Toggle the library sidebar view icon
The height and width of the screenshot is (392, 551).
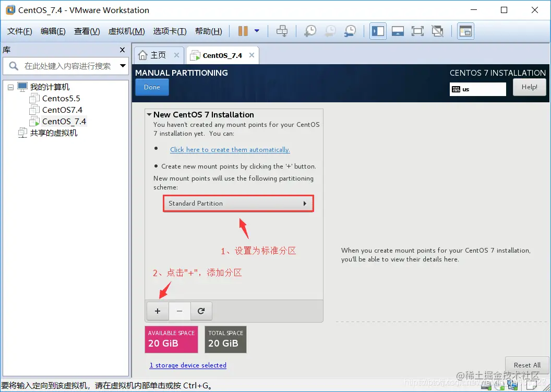click(x=378, y=31)
